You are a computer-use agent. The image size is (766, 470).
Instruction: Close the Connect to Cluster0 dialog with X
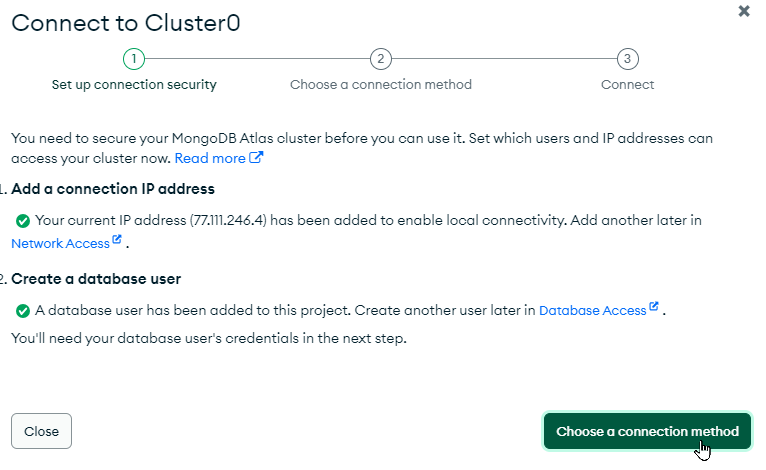point(744,11)
